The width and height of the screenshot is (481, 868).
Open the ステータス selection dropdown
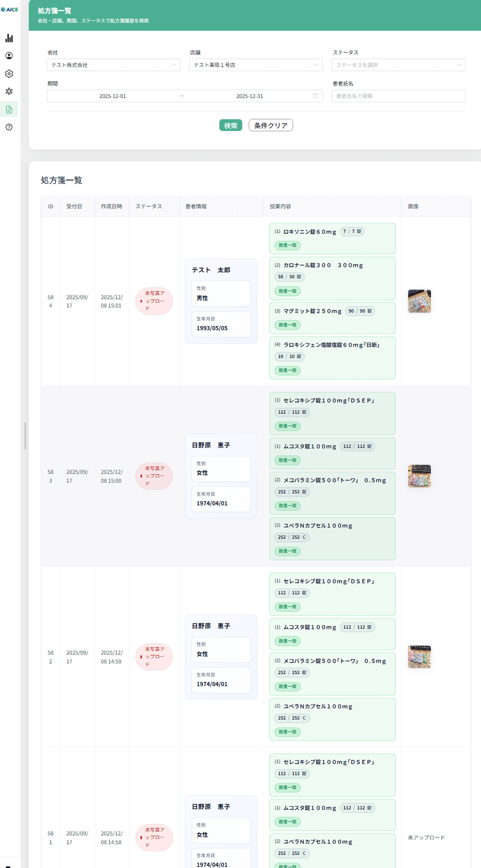click(x=398, y=65)
